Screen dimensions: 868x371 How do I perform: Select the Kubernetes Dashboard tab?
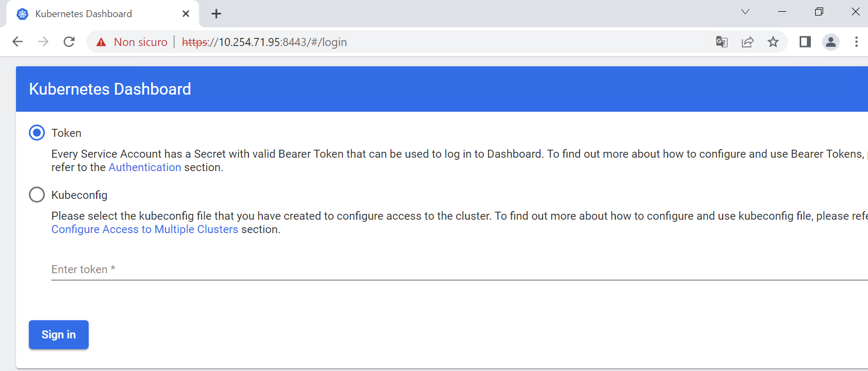[x=103, y=14]
